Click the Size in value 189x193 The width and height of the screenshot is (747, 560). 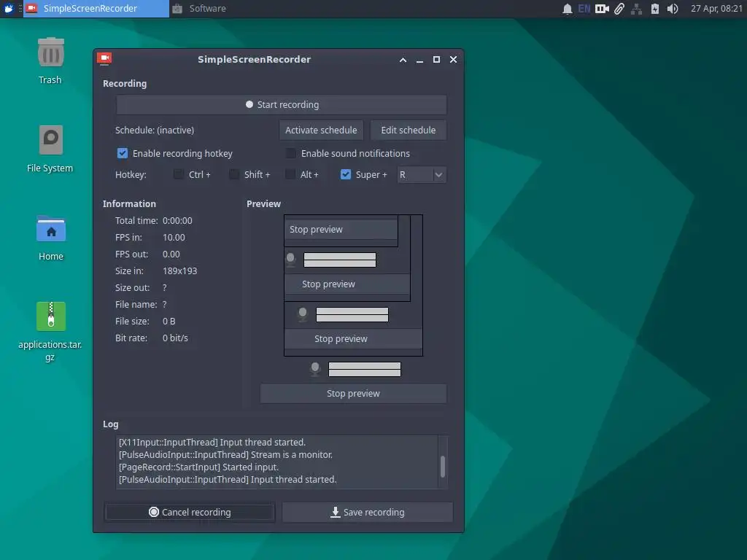(179, 271)
